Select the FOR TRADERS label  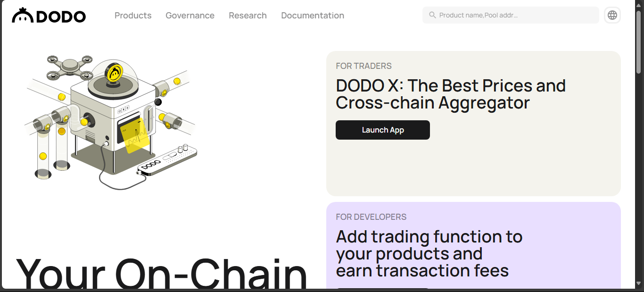point(363,66)
